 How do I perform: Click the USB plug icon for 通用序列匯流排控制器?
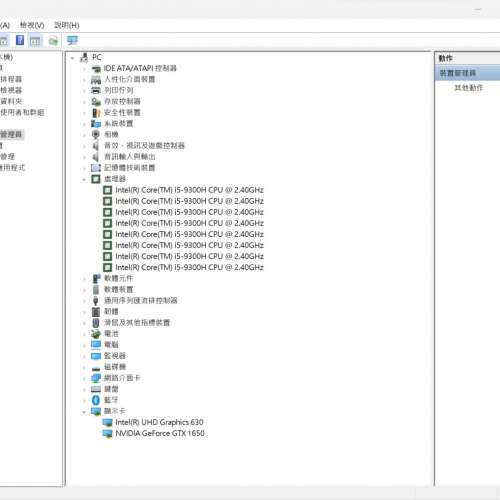click(x=96, y=301)
